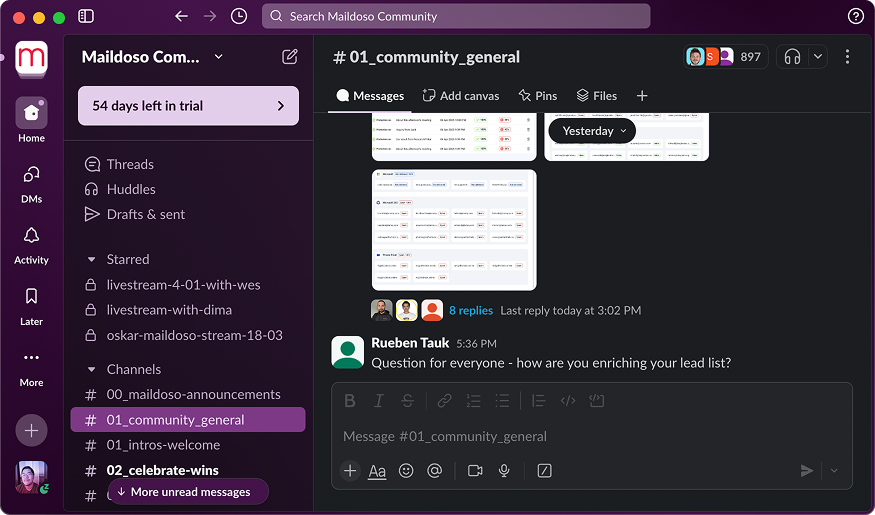Record an audio clip with microphone
This screenshot has width=875, height=515.
click(x=504, y=471)
